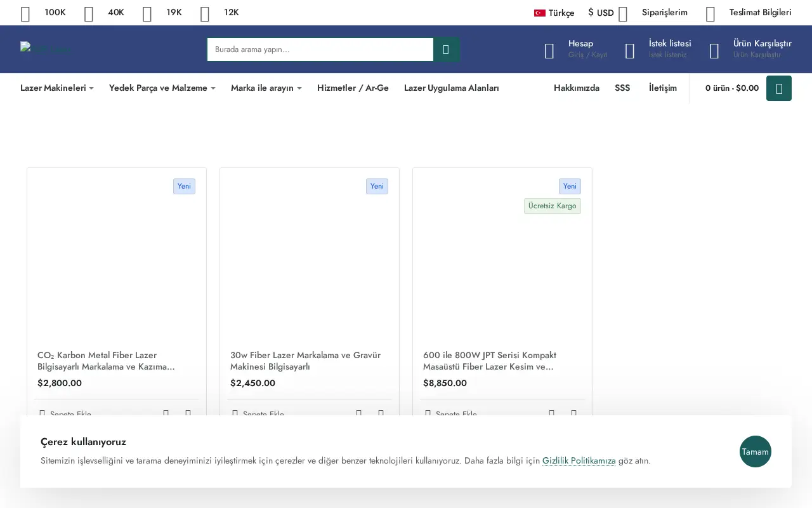Open the Teslimat Bilgileri link
The image size is (812, 508).
761,13
